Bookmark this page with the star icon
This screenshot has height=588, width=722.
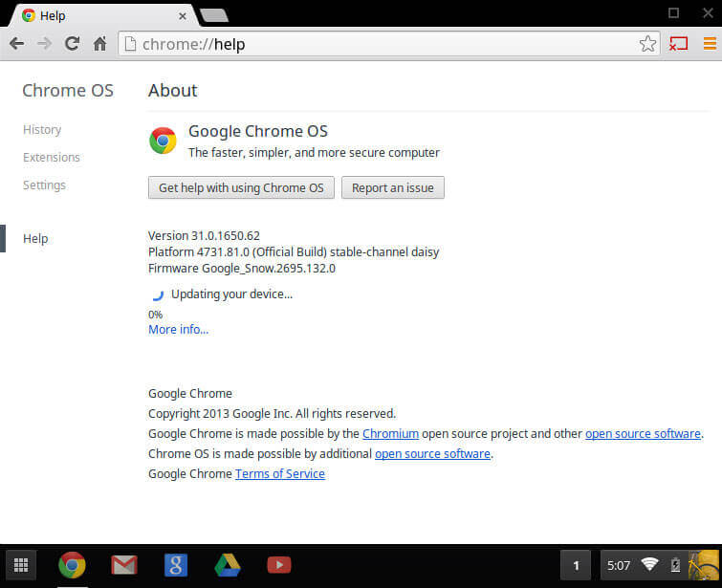tap(647, 44)
